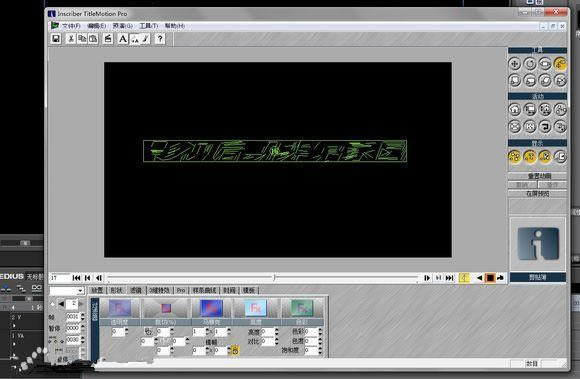The image size is (580, 379).
Task: Toggle the yellow loop icon beside playback
Action: pos(464,278)
